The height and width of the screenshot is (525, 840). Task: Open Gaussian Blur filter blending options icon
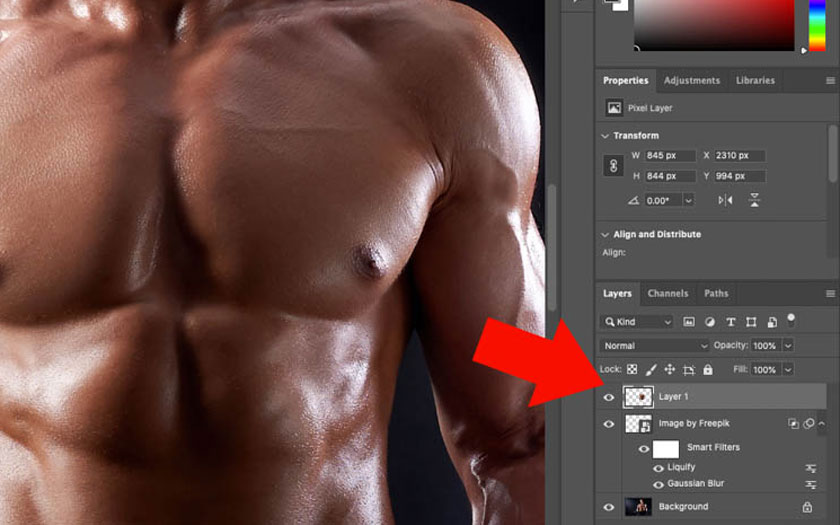point(811,484)
